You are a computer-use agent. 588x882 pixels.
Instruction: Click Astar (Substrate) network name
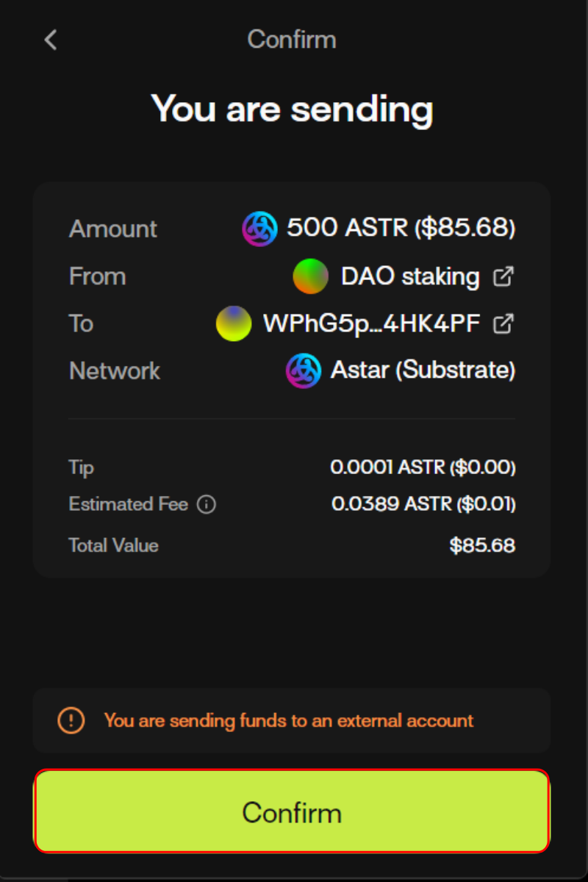click(423, 370)
